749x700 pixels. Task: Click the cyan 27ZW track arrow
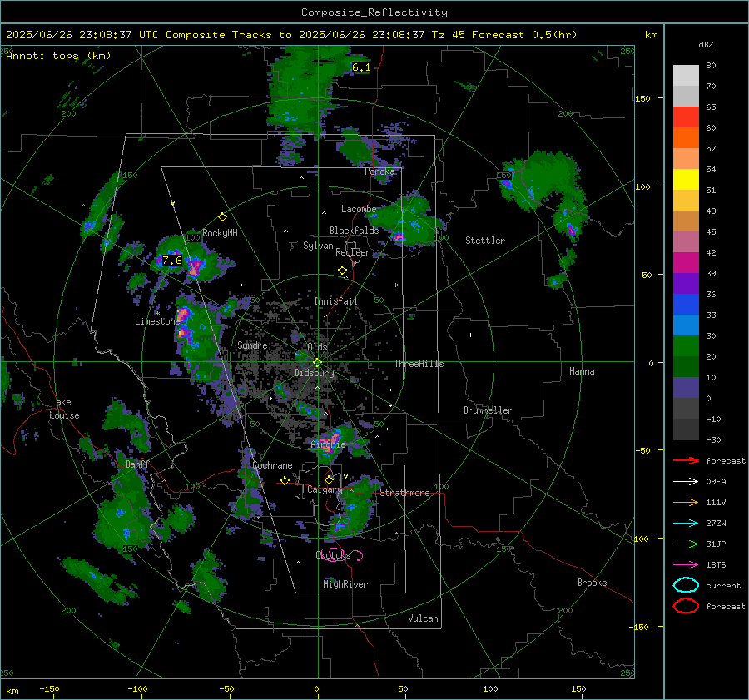click(686, 524)
